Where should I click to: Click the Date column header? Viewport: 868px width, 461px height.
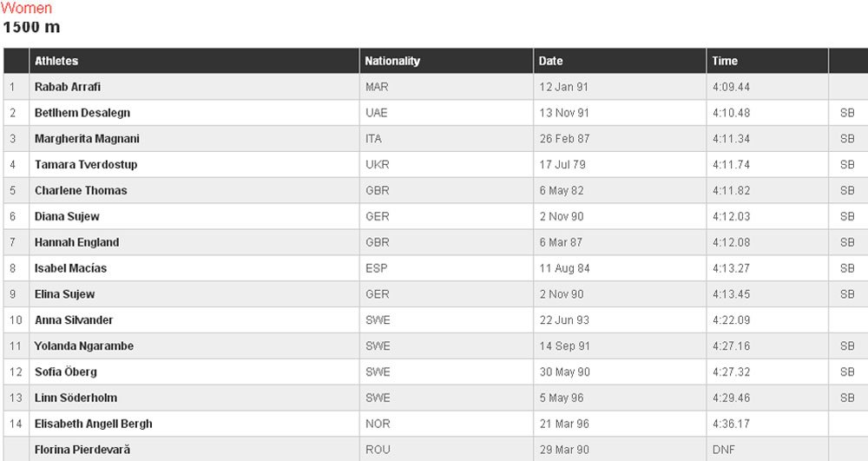pyautogui.click(x=551, y=61)
